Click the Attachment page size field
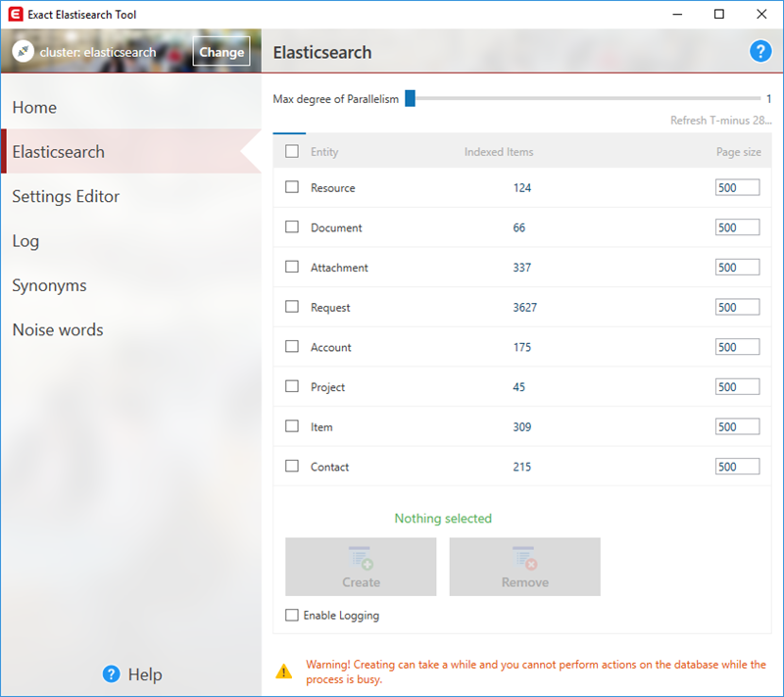The height and width of the screenshot is (697, 784). click(x=737, y=267)
